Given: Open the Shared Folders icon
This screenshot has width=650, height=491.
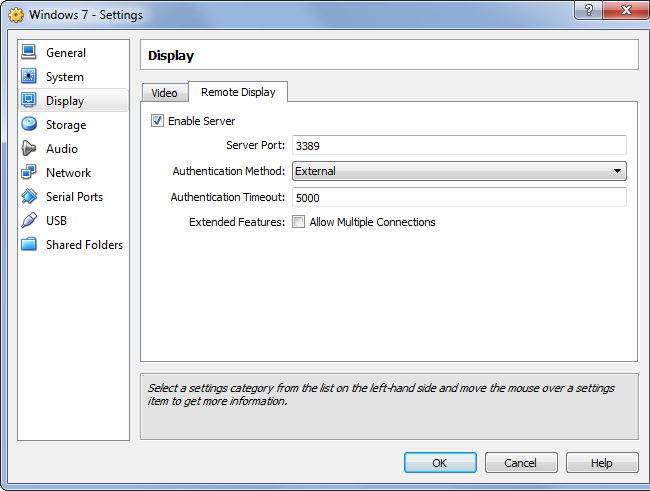Looking at the screenshot, I should 29,245.
